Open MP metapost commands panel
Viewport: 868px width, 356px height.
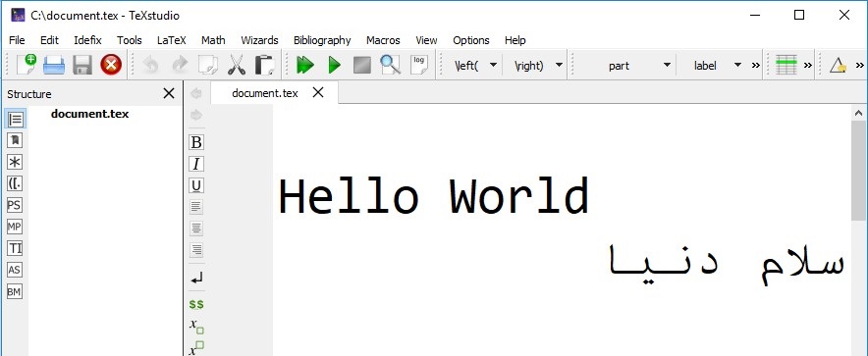coord(15,227)
